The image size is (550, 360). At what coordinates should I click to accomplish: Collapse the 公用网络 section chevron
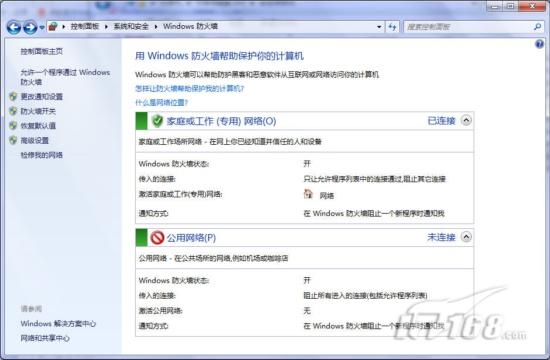466,237
